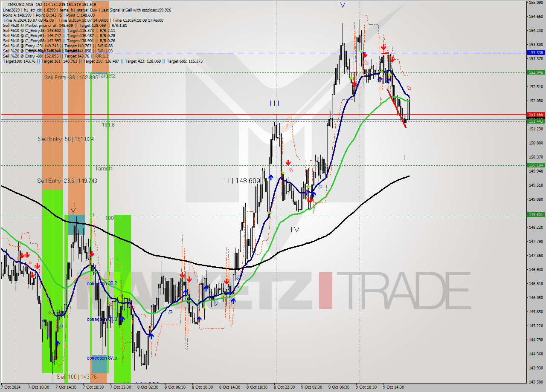Click the green 150.104 price tag
The width and height of the screenshot is (546, 392).
click(536, 165)
